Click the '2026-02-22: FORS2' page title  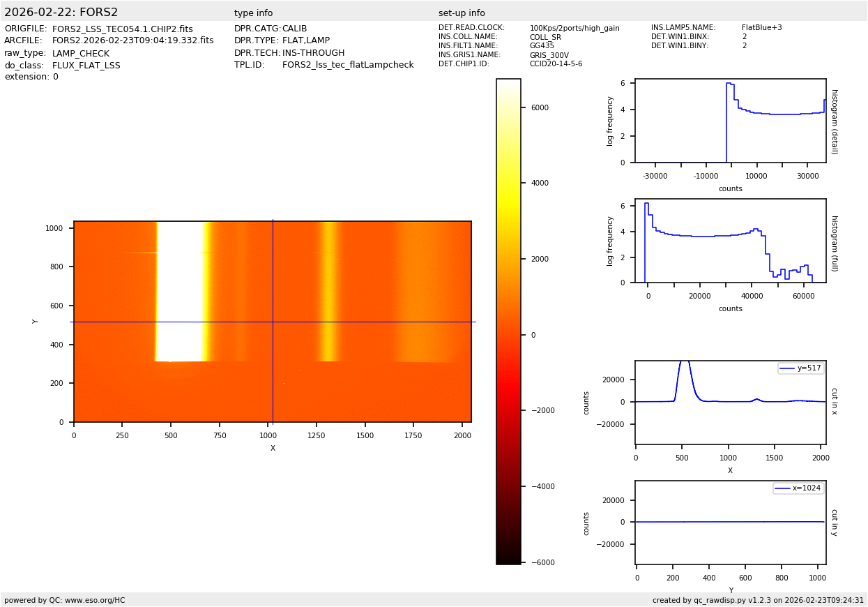61,13
